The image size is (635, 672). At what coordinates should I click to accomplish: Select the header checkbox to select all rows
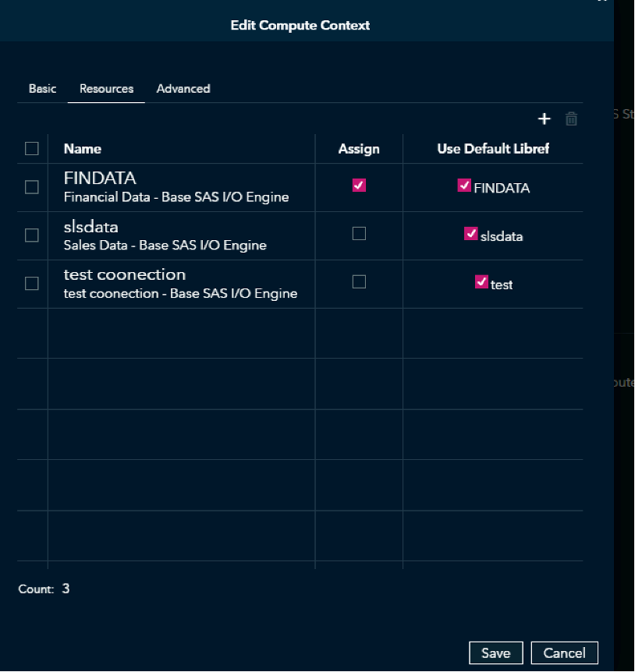(x=31, y=148)
